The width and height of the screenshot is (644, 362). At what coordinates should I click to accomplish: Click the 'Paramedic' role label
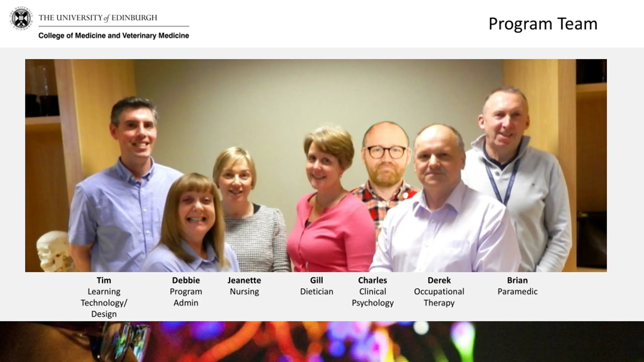tap(517, 292)
